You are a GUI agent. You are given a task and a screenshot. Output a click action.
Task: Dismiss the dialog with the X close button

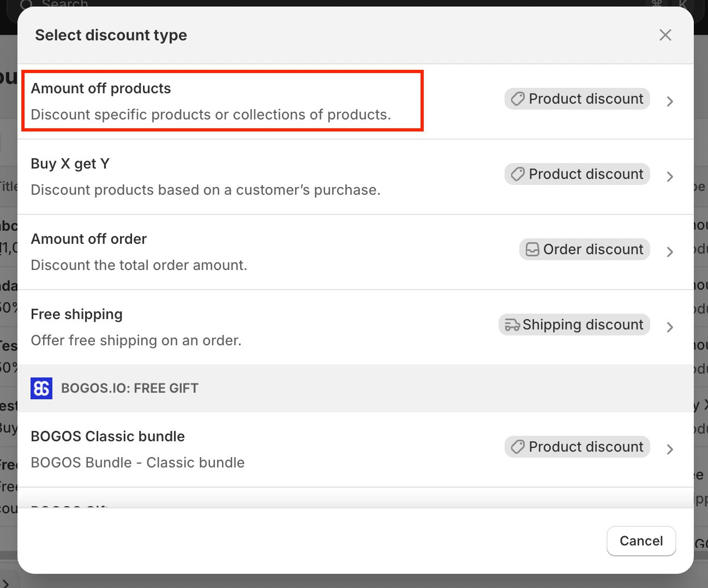tap(665, 34)
